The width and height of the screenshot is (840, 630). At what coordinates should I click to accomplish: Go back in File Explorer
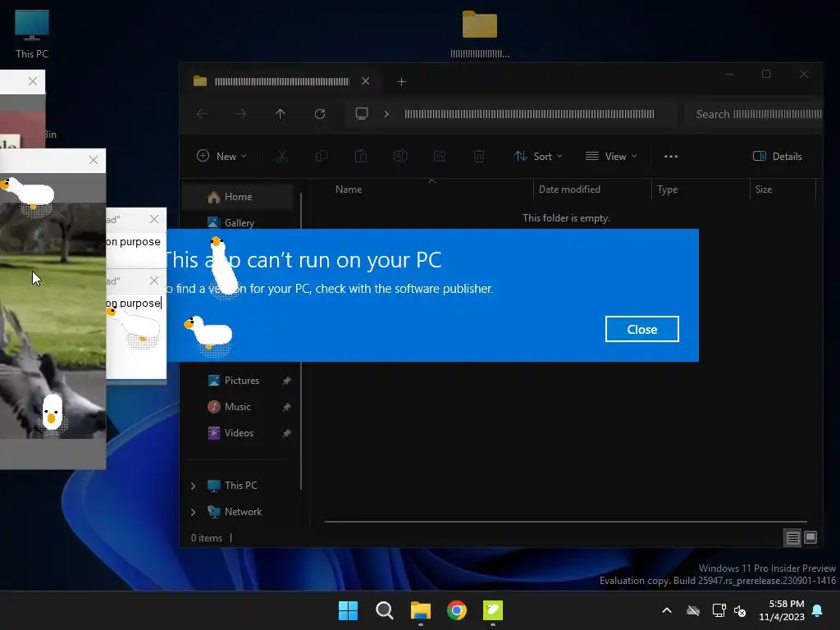point(202,113)
